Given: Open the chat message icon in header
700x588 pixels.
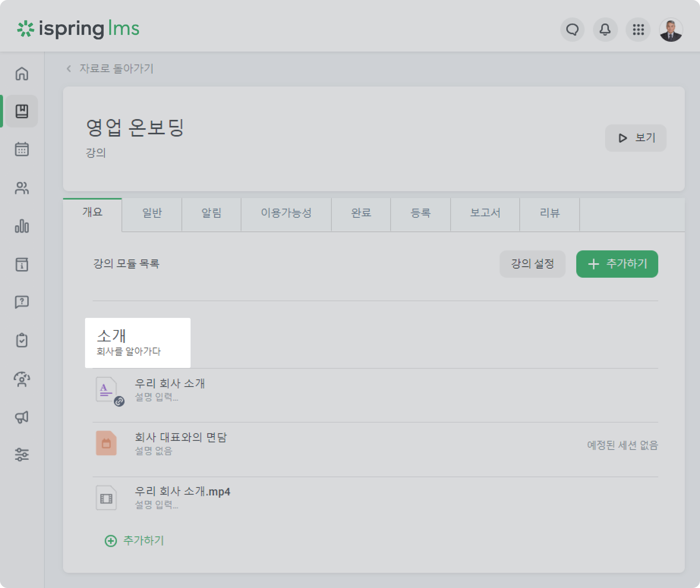Looking at the screenshot, I should pyautogui.click(x=572, y=30).
